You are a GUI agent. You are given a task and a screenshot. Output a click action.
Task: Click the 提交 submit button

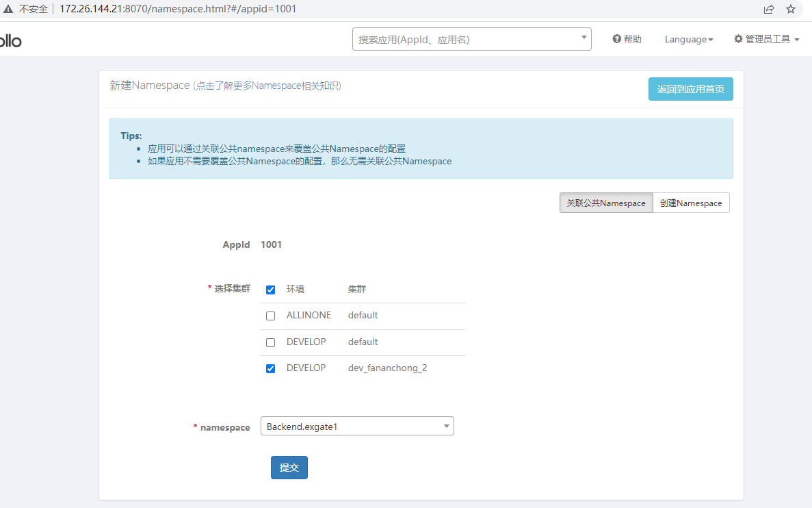coord(289,468)
